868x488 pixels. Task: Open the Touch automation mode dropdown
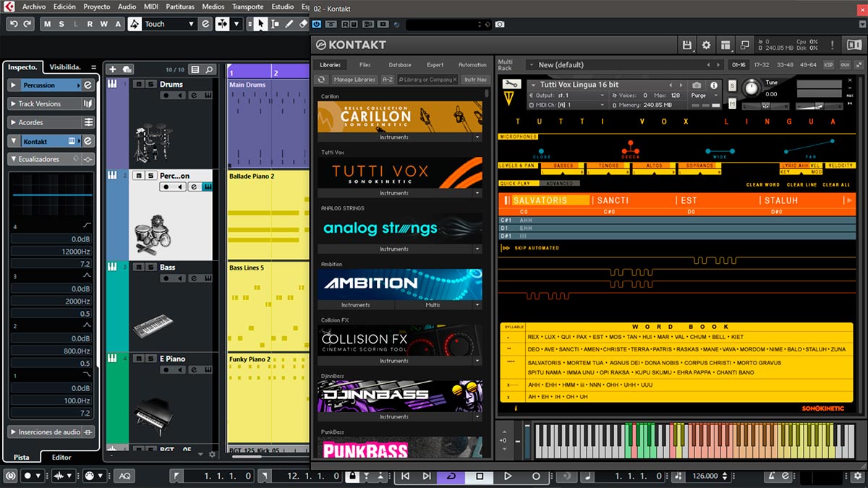tap(191, 24)
